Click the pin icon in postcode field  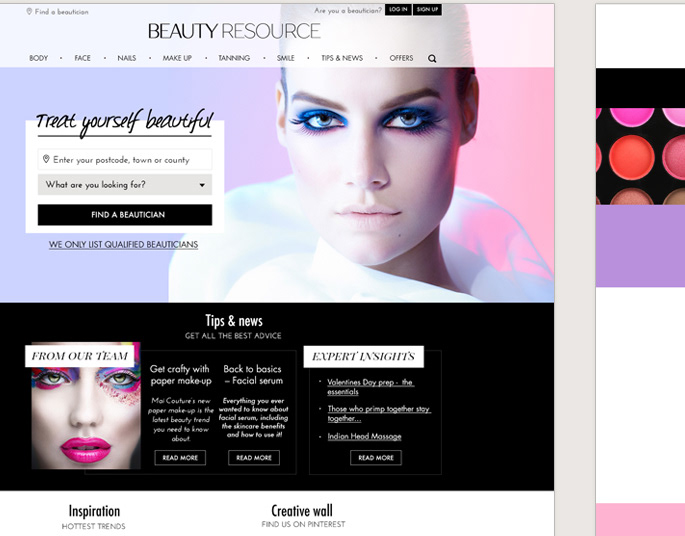[46, 159]
